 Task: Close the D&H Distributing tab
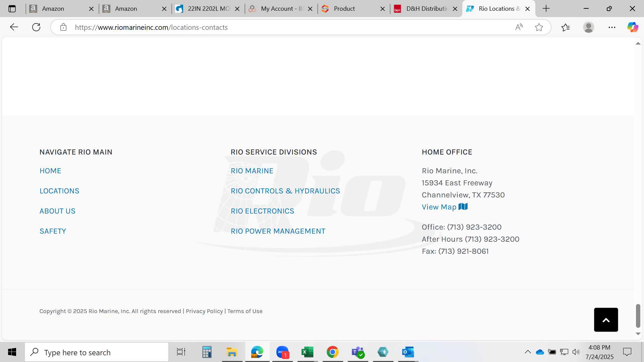(455, 9)
